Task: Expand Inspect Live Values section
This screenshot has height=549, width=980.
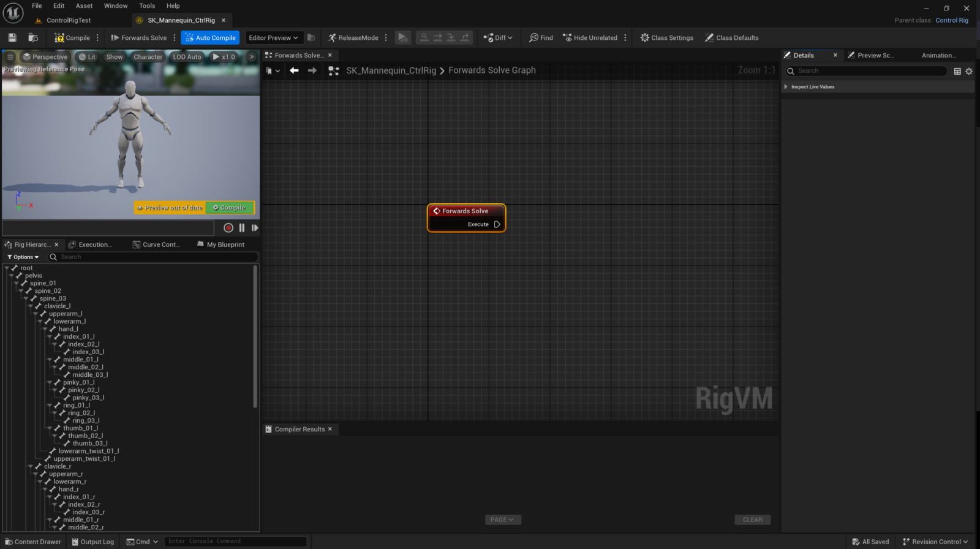Action: pos(786,87)
